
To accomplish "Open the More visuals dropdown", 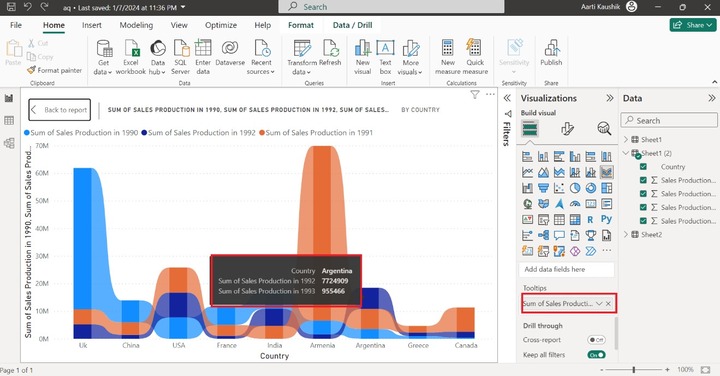I will (x=410, y=57).
